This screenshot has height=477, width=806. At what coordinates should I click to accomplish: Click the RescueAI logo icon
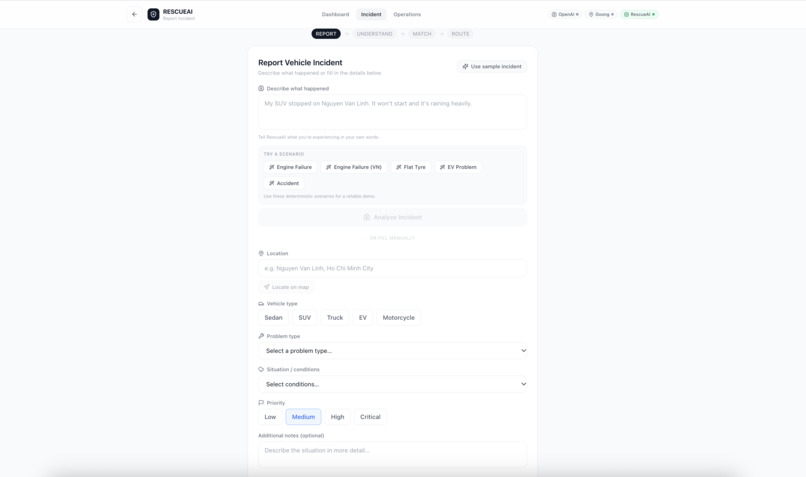click(x=153, y=14)
